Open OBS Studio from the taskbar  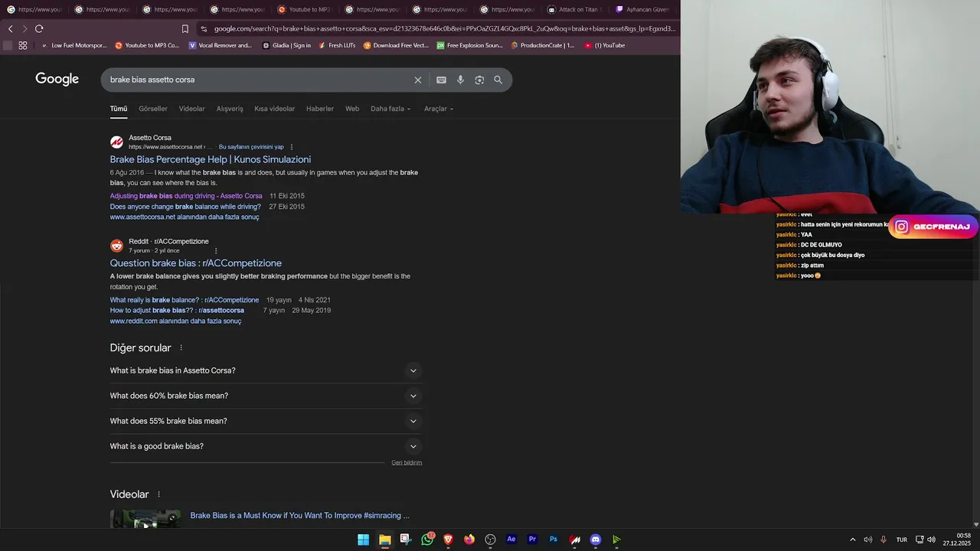(491, 540)
